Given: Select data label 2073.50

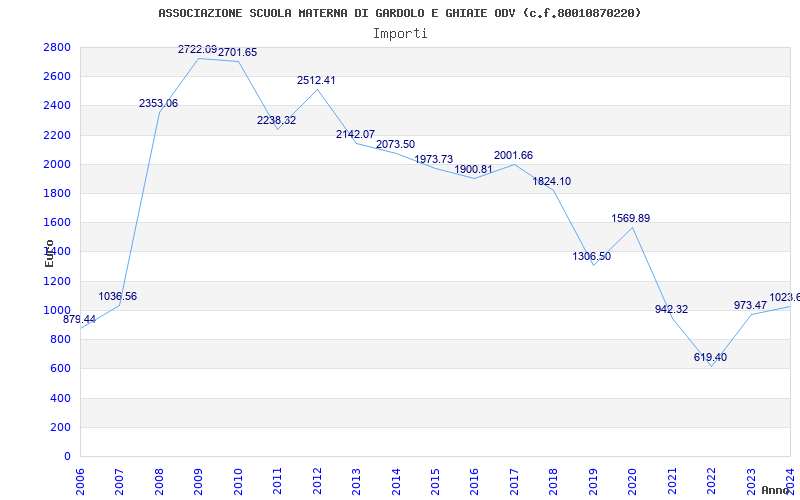Looking at the screenshot, I should pos(395,145).
